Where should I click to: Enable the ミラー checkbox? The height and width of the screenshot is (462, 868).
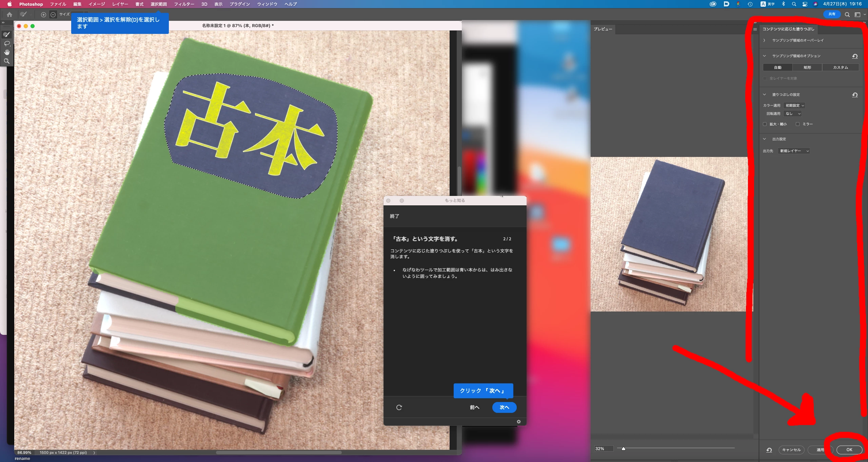797,124
